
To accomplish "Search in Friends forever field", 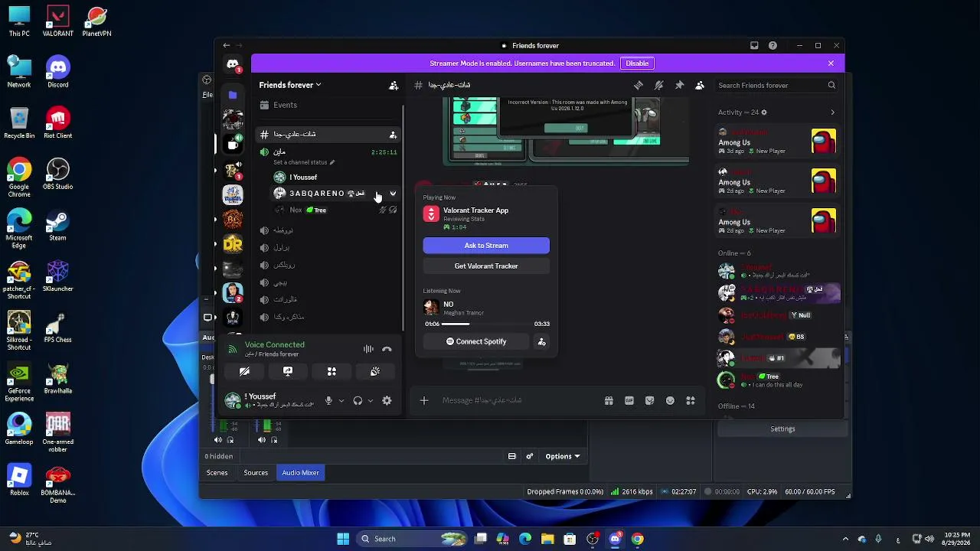I will tap(776, 85).
